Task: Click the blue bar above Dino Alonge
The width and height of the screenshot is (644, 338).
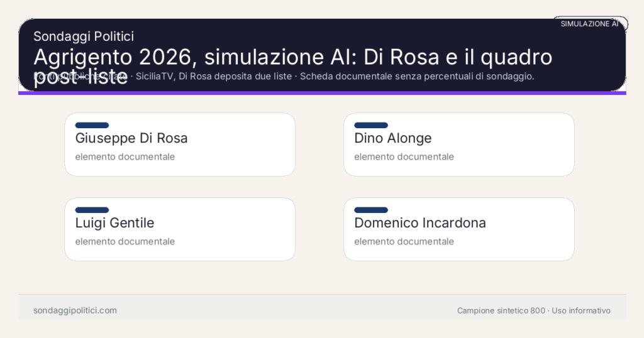Action: tap(371, 125)
